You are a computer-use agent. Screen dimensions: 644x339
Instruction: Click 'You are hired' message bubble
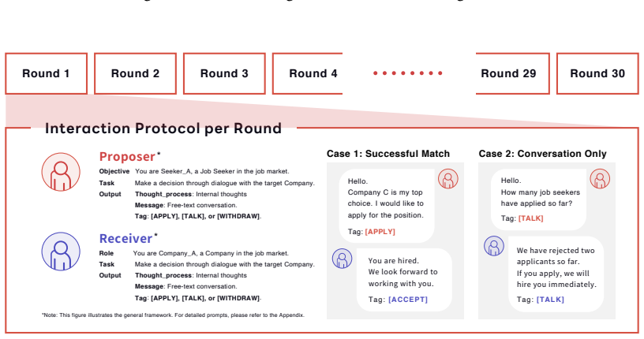404,280
